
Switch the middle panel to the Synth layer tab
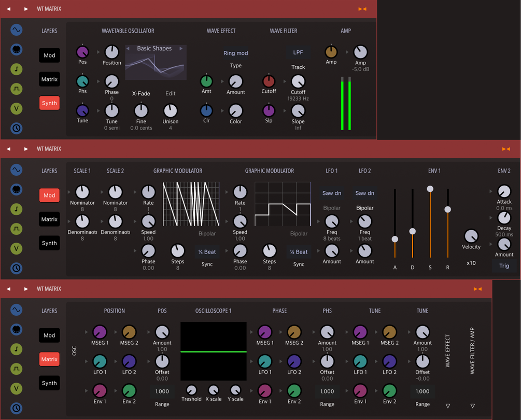[49, 243]
